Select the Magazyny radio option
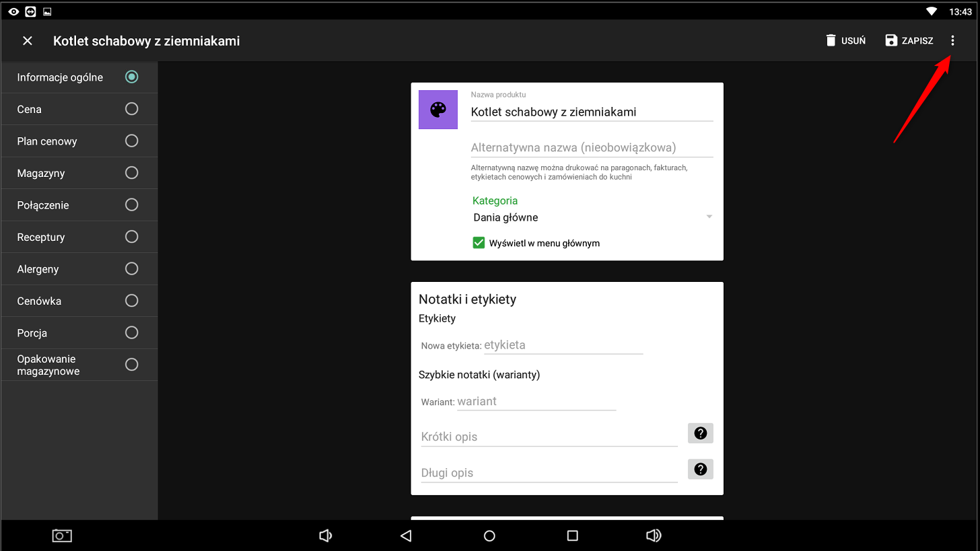Screen dimensions: 980x551 pos(131,173)
